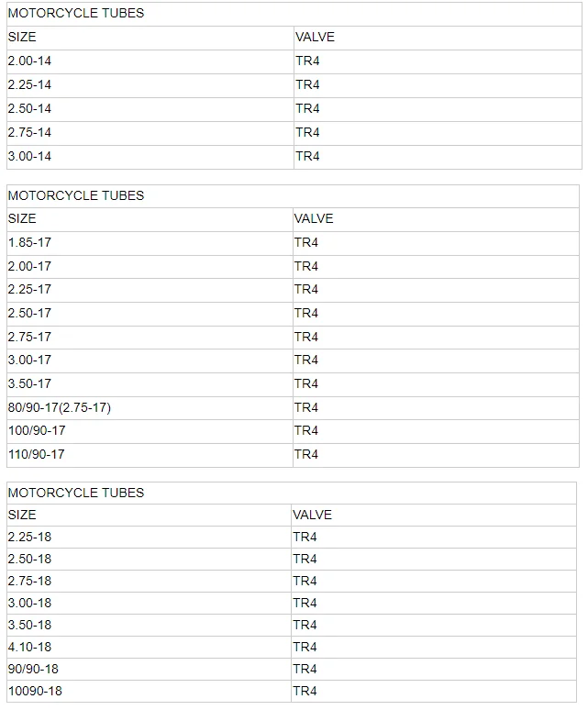The height and width of the screenshot is (710, 588).
Task: Click the 2.75-17 size cell
Action: coord(150,338)
